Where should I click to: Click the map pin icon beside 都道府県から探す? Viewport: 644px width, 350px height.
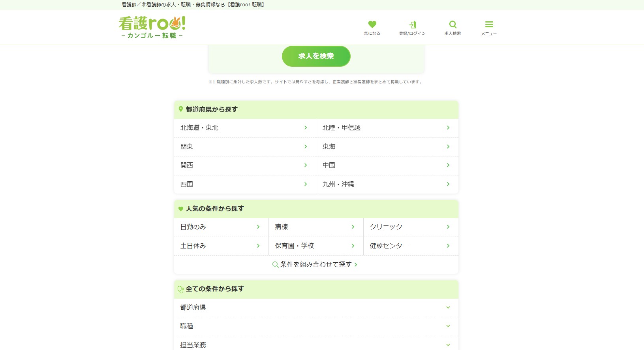(181, 109)
